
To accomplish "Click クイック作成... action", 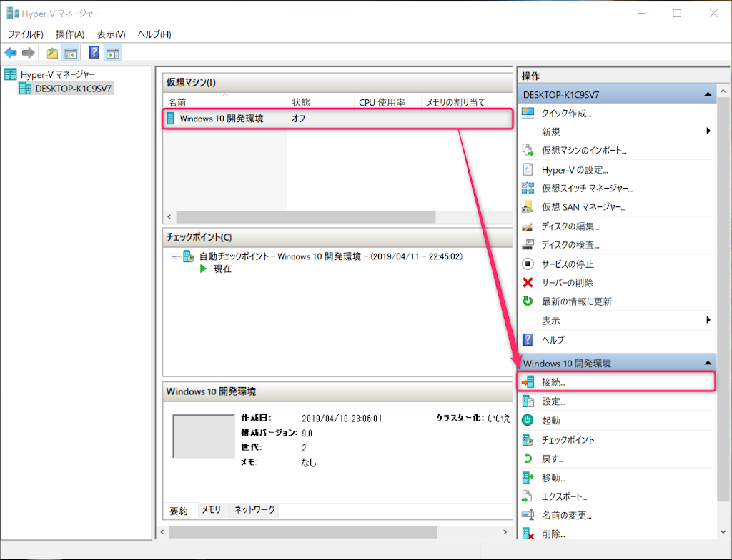I will [x=567, y=114].
